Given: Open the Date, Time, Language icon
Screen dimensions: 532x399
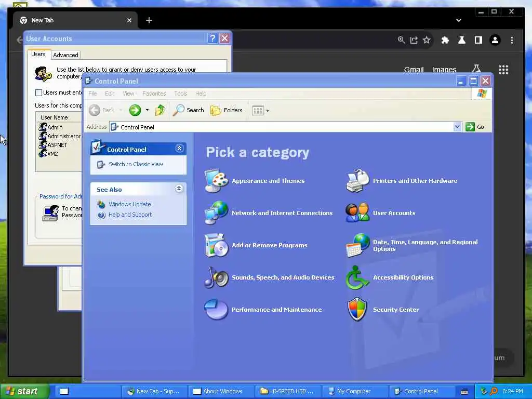Looking at the screenshot, I should [357, 245].
